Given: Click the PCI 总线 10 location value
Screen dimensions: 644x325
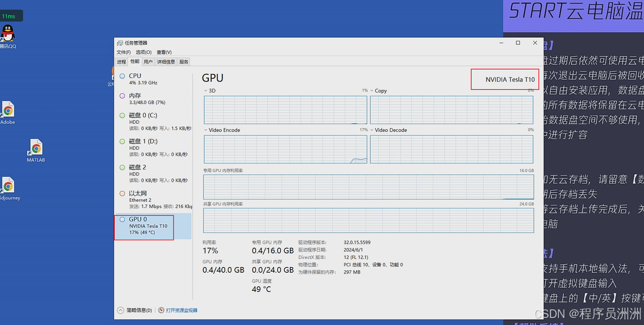Looking at the screenshot, I should pos(373,265).
